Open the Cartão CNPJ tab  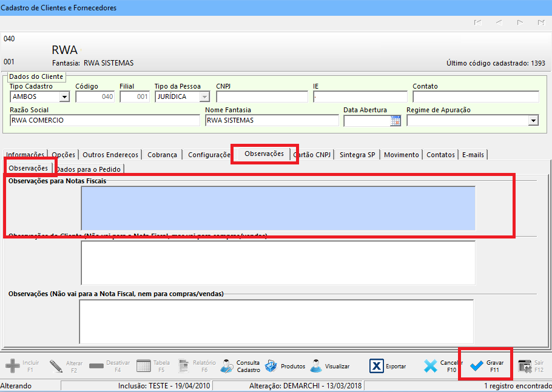click(x=312, y=155)
